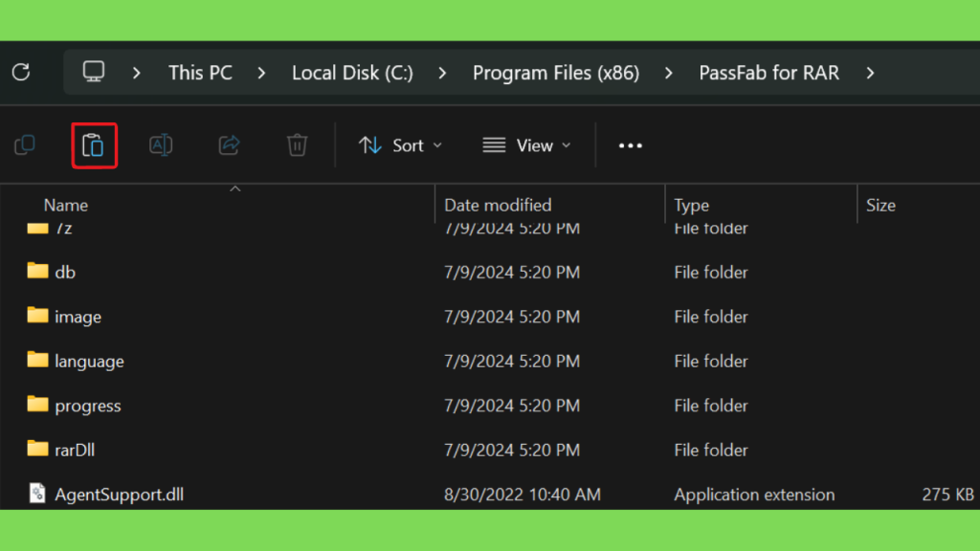Click File folder type in progress row

[x=711, y=406]
